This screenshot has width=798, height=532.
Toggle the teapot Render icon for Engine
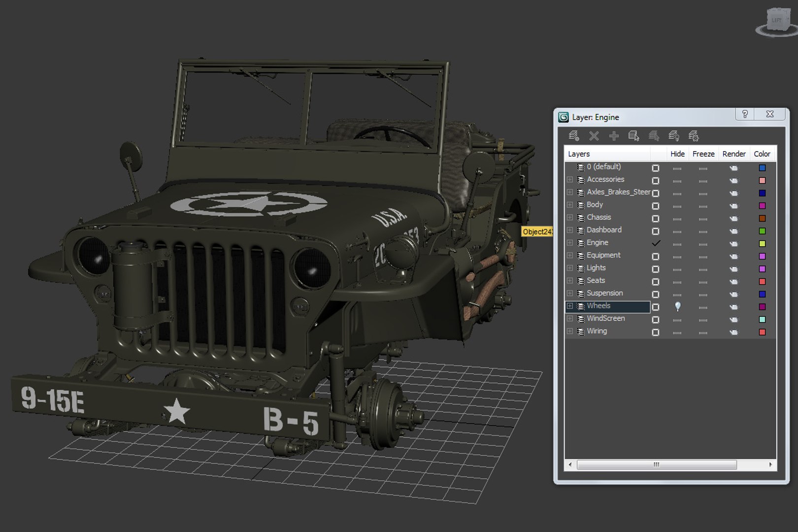coord(734,244)
